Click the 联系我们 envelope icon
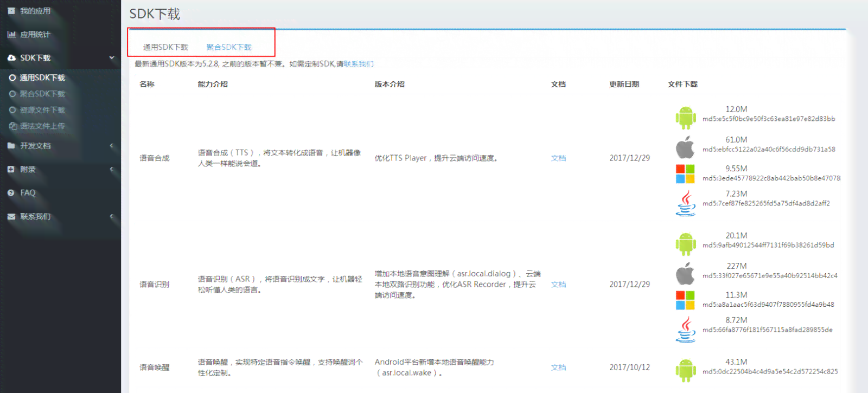This screenshot has width=868, height=393. click(11, 217)
